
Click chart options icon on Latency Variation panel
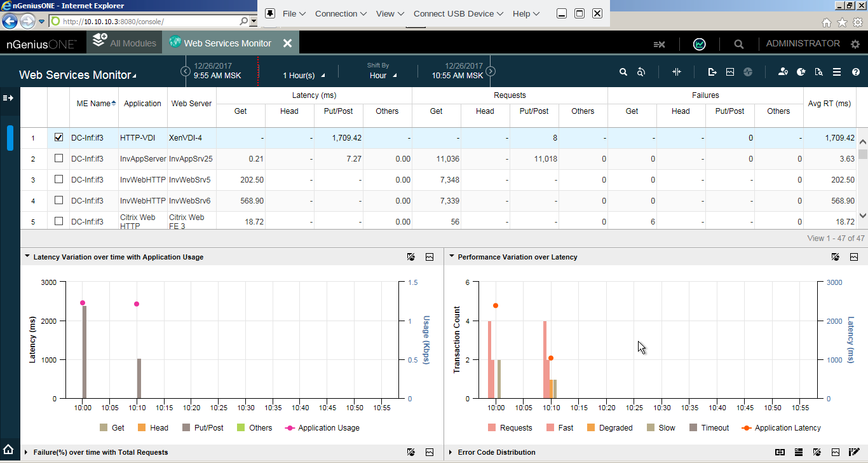coord(412,257)
